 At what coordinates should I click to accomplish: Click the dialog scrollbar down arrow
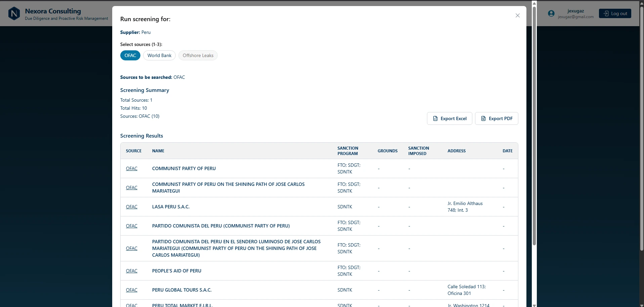coord(534,305)
